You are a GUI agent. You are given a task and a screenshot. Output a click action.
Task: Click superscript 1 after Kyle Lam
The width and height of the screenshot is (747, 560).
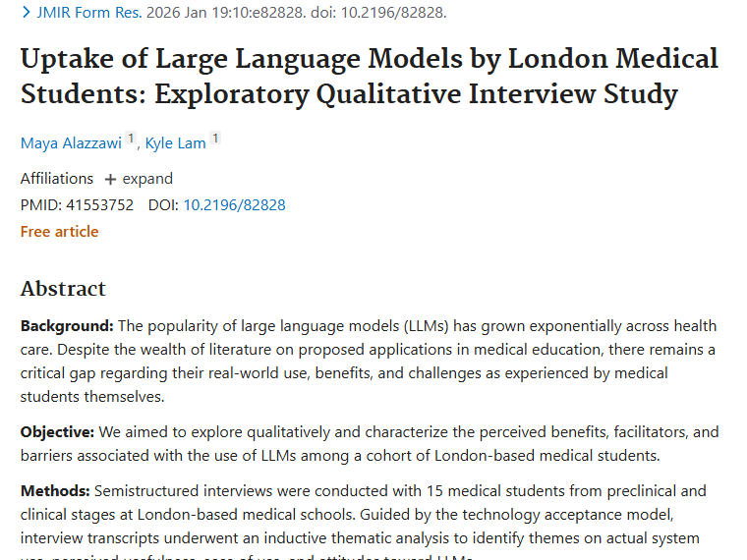[x=215, y=139]
